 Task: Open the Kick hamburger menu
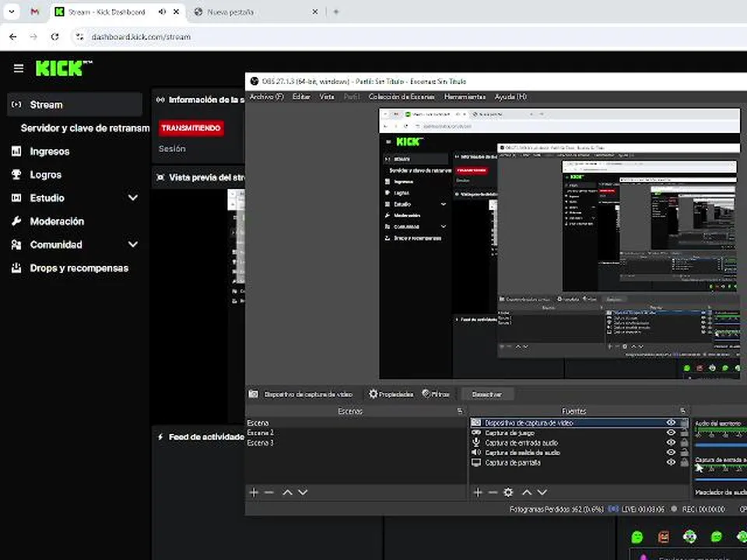point(19,68)
